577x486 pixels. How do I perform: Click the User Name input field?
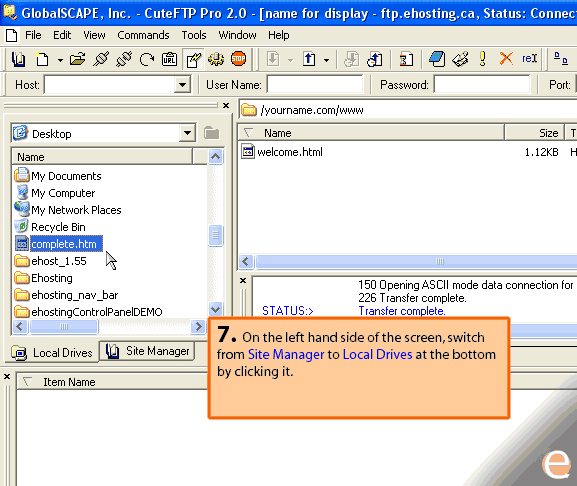[315, 85]
